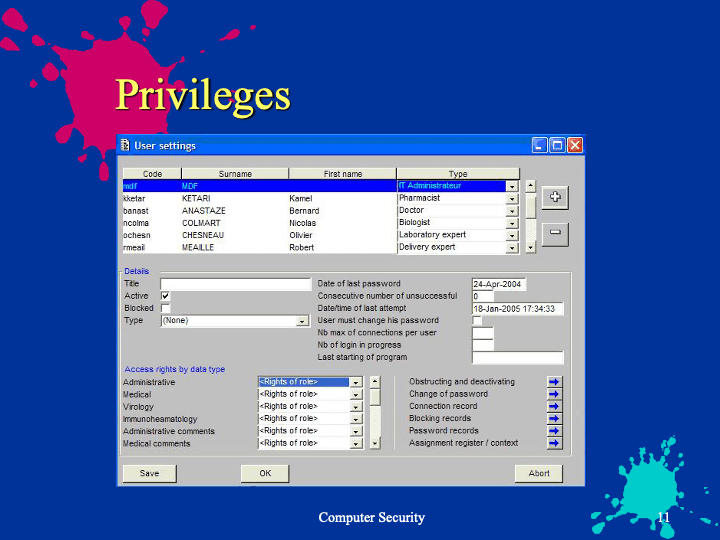Click the Abort button
720x540 pixels.
click(539, 473)
